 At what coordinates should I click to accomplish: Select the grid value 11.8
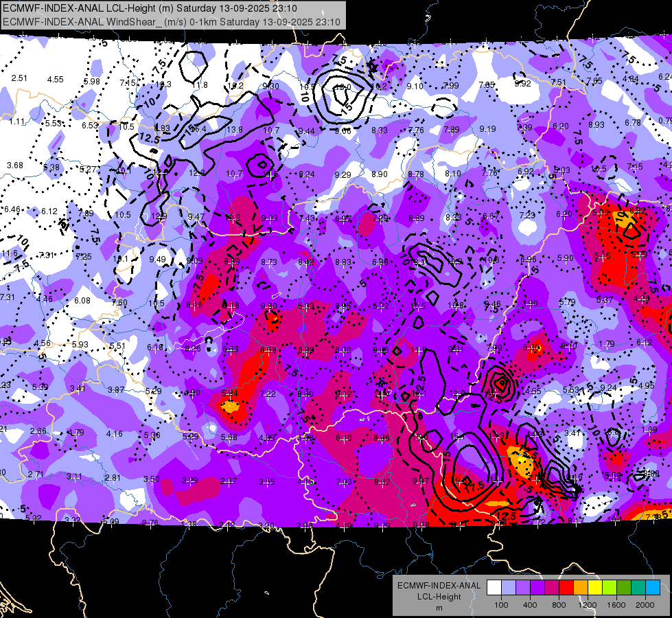(200, 85)
